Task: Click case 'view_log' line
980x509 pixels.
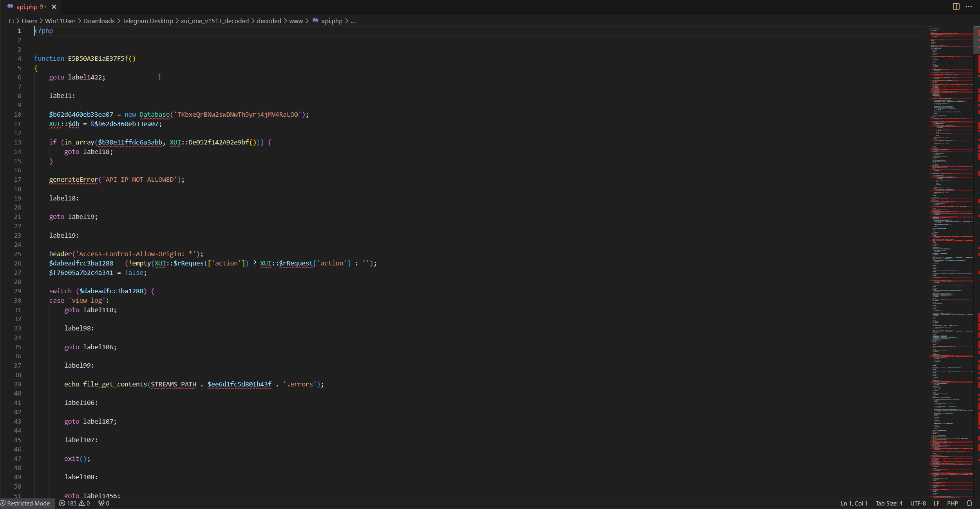Action: [x=79, y=300]
